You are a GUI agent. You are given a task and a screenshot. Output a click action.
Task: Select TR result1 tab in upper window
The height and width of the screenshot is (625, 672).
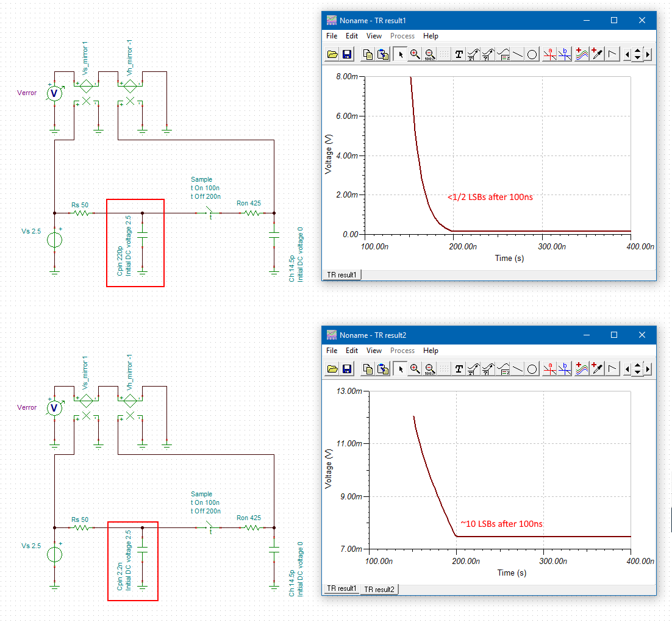[x=341, y=275]
